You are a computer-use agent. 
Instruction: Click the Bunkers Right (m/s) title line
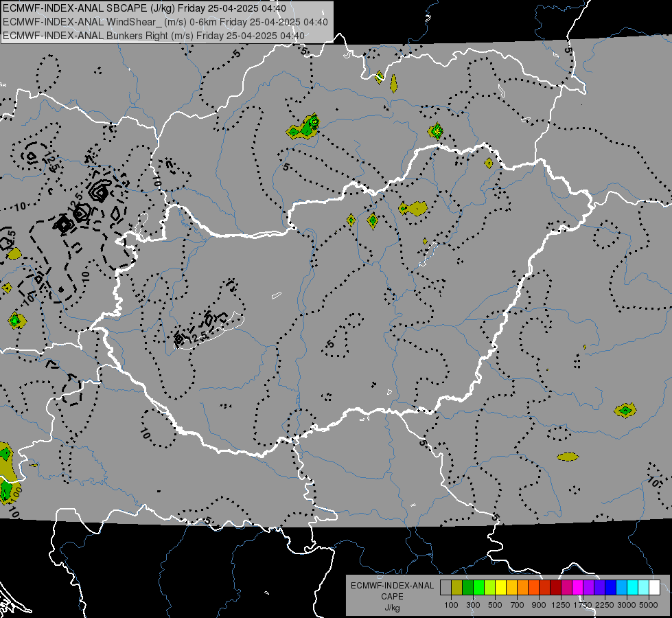(154, 36)
